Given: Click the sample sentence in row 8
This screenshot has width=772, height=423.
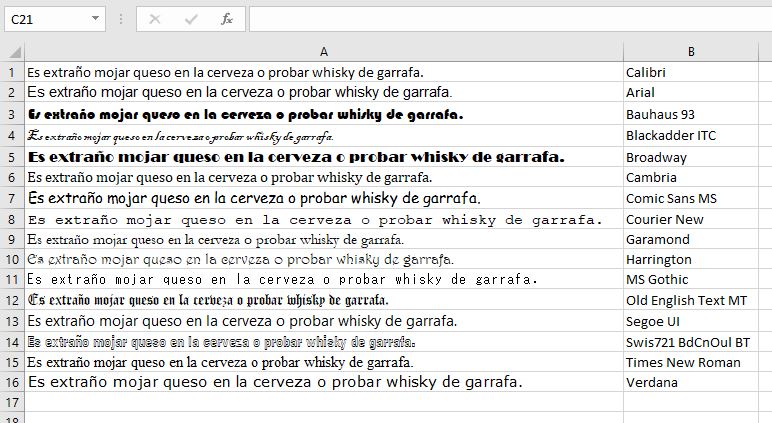Looking at the screenshot, I should click(x=315, y=219).
